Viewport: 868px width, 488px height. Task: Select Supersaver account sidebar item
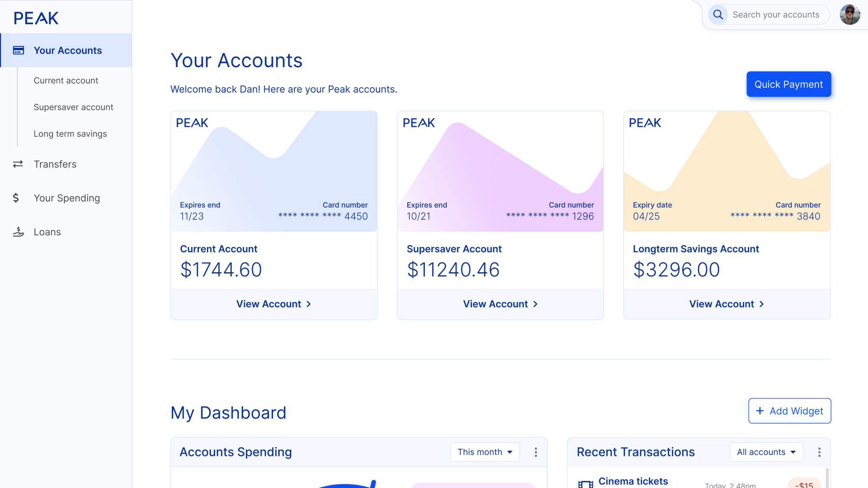tap(73, 107)
